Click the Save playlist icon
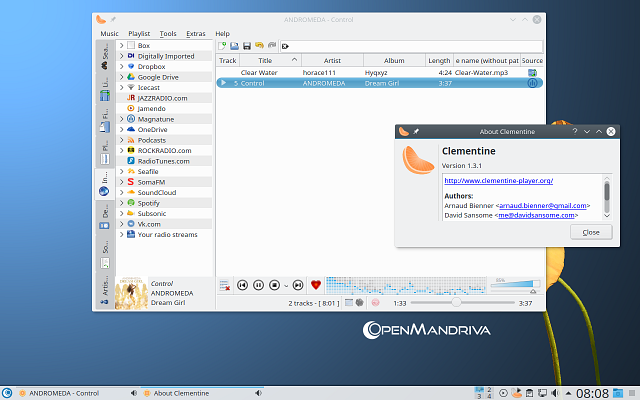Viewport: 640px width, 400px height. click(247, 46)
